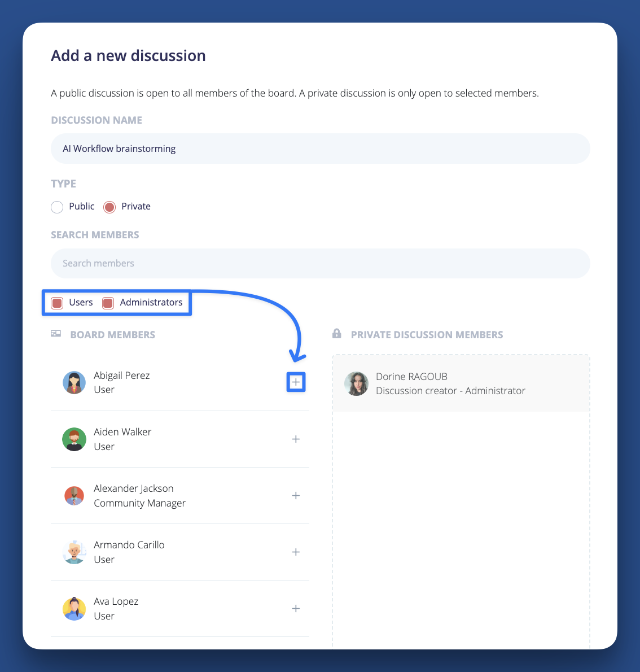Add Ava Lopez with the plus icon
This screenshot has height=672, width=640.
coord(296,609)
